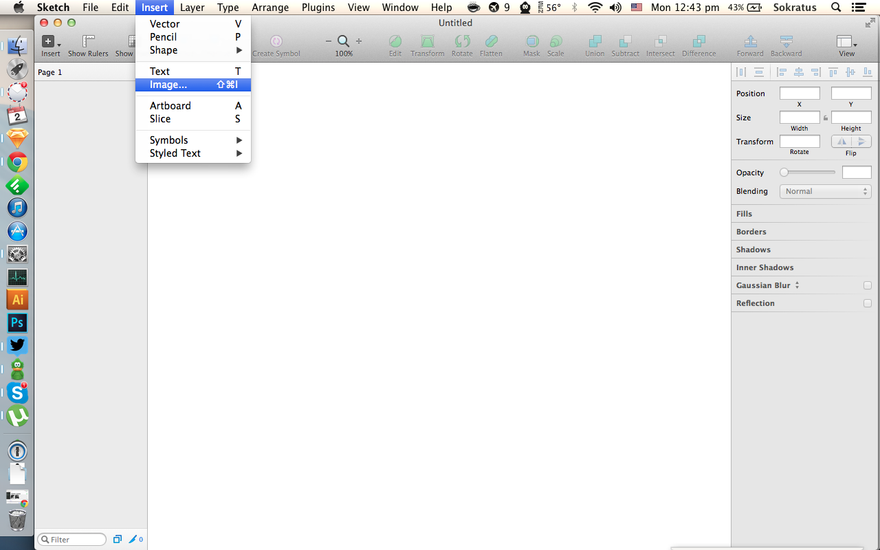This screenshot has height=550, width=880.
Task: Click the Opacity value field
Action: (x=856, y=172)
